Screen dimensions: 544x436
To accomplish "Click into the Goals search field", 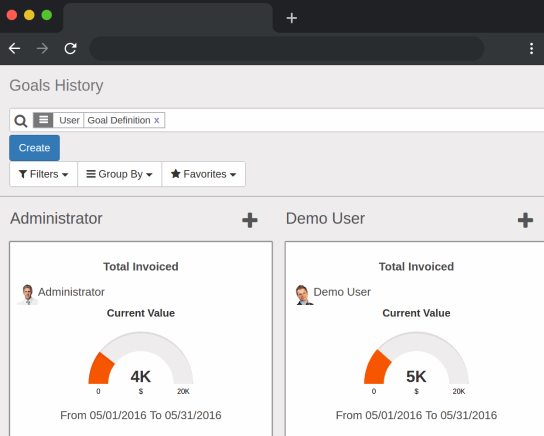I will (x=354, y=120).
